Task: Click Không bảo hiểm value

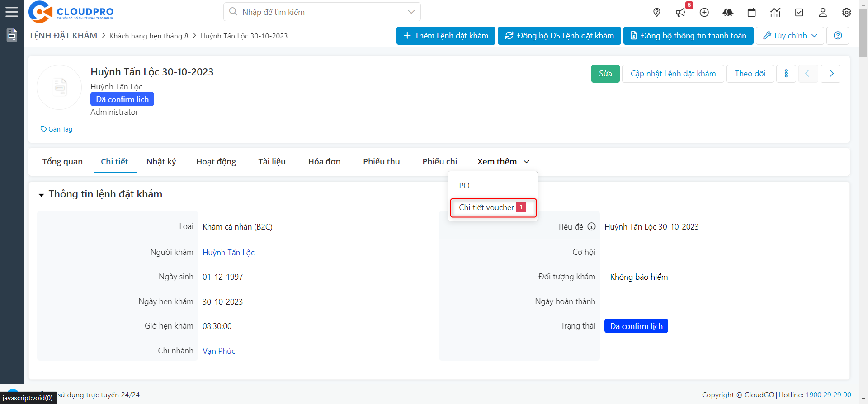Action: coord(639,277)
